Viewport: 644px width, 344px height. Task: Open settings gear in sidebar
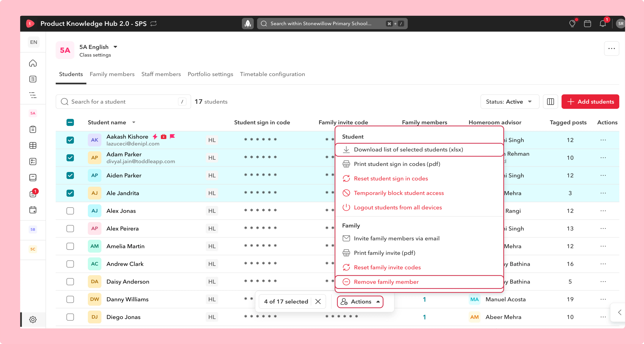pos(33,319)
